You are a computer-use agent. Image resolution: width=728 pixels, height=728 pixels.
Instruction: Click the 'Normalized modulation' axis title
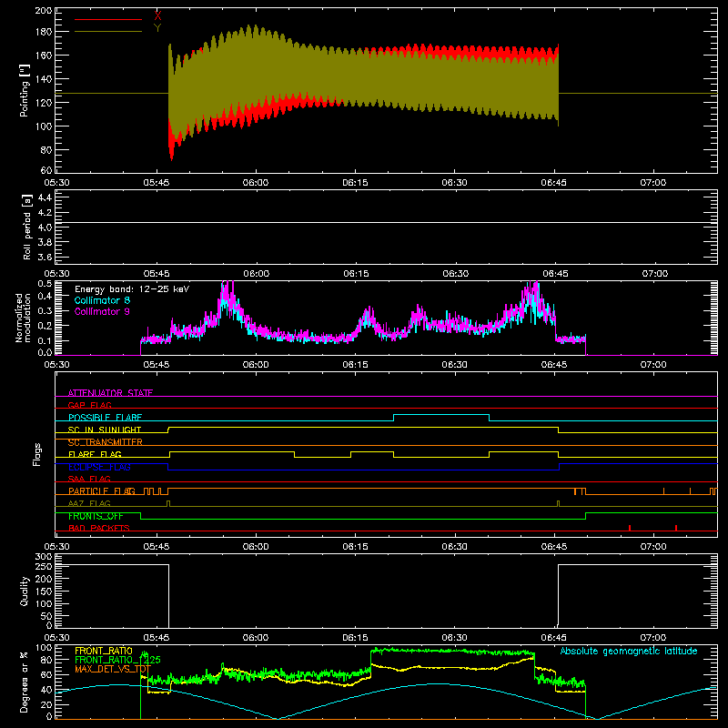(x=23, y=318)
